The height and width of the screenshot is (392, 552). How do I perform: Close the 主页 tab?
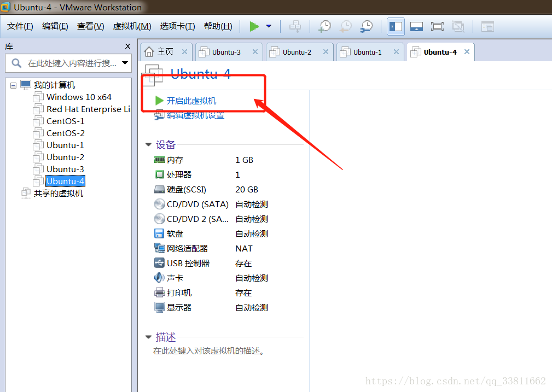[184, 52]
